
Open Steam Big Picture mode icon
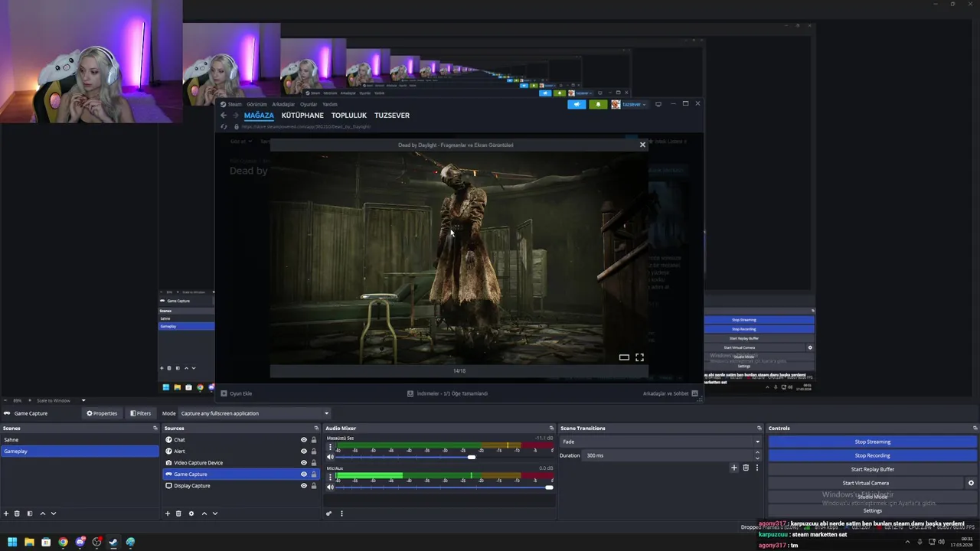658,104
